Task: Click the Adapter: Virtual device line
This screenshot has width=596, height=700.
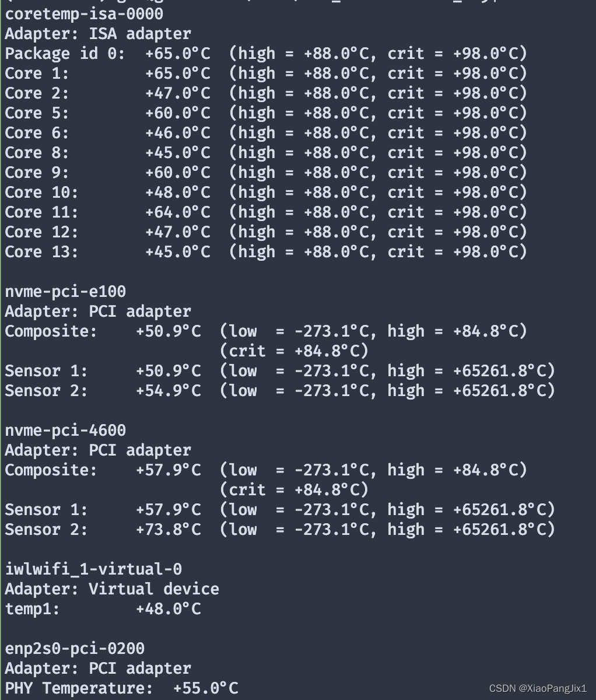Action: pyautogui.click(x=112, y=589)
